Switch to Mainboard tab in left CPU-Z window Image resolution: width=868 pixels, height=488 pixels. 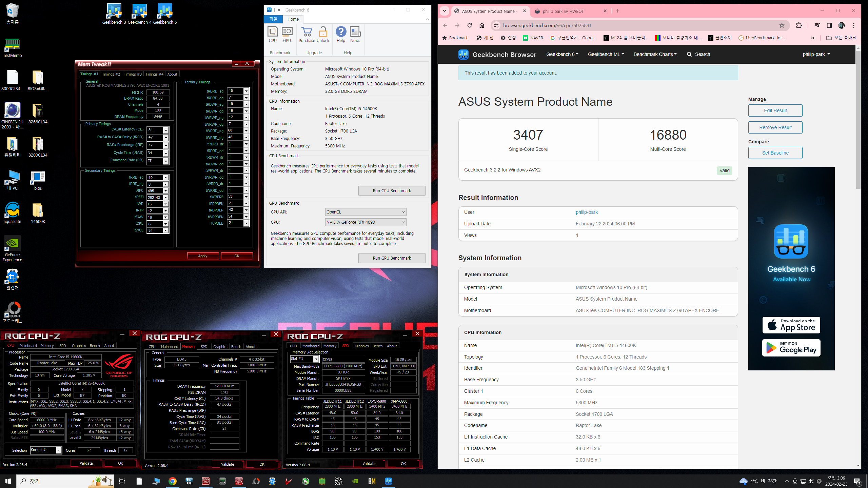coord(28,346)
